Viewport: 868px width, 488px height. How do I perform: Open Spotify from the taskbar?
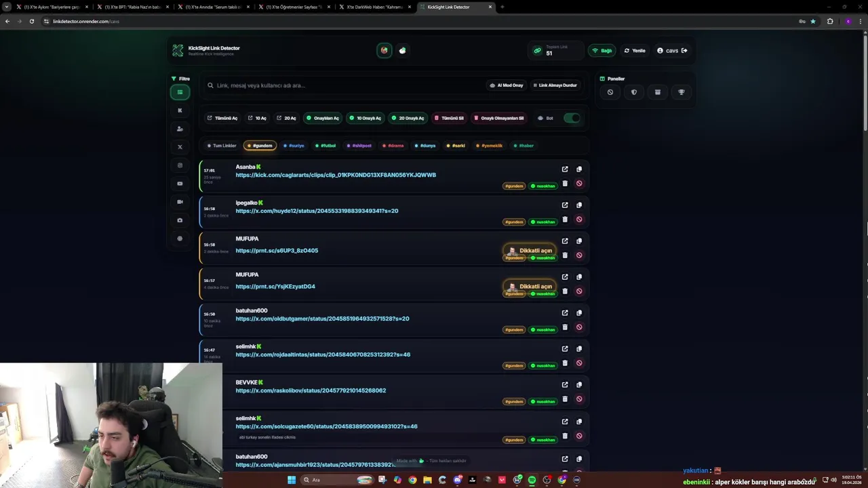click(532, 480)
